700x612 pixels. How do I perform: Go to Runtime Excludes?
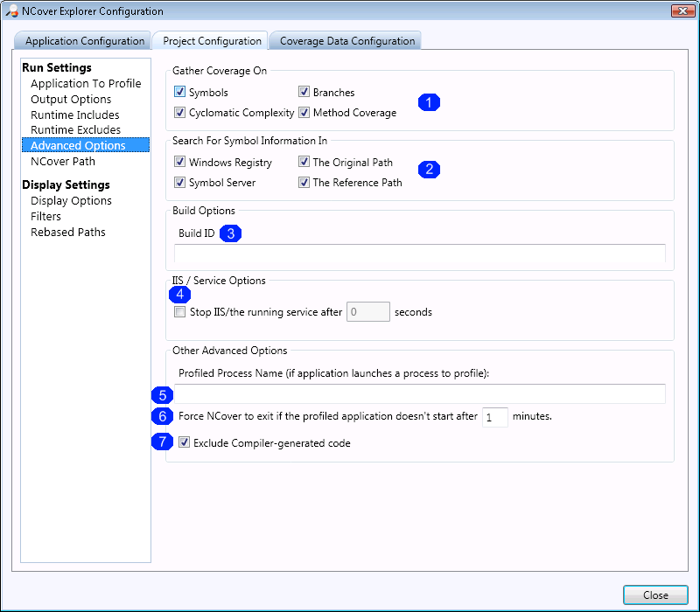[75, 129]
